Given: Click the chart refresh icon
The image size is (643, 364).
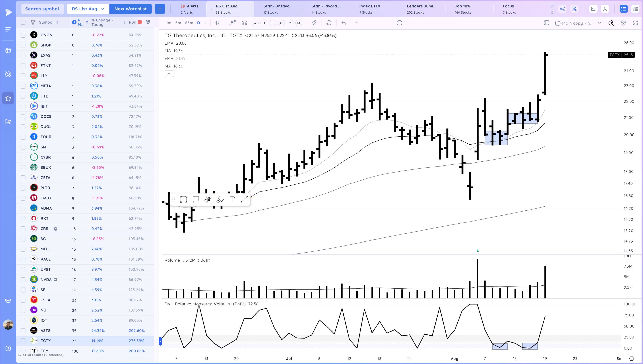Looking at the screenshot, I should [x=329, y=23].
